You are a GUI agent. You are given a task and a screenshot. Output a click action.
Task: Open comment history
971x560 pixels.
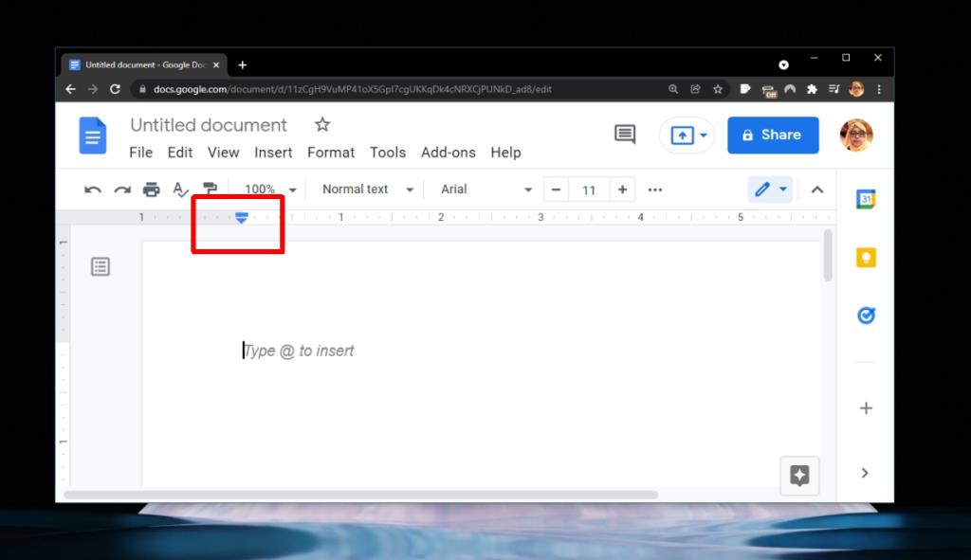pyautogui.click(x=624, y=135)
